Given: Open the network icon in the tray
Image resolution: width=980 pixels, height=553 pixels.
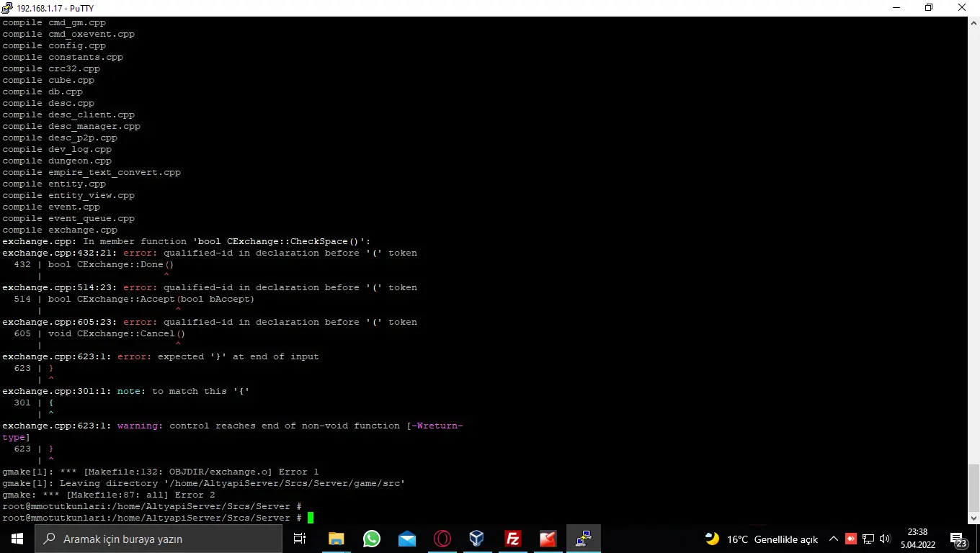Looking at the screenshot, I should [x=868, y=538].
